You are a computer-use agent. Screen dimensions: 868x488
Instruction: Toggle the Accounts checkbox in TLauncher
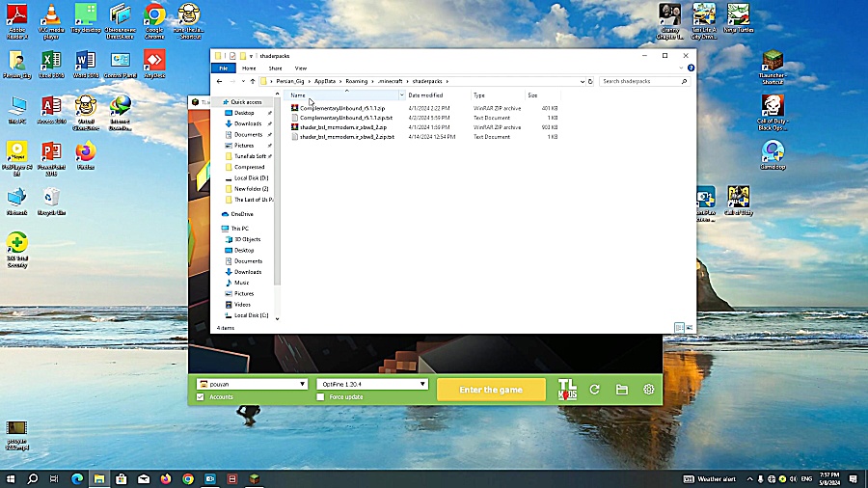click(201, 396)
